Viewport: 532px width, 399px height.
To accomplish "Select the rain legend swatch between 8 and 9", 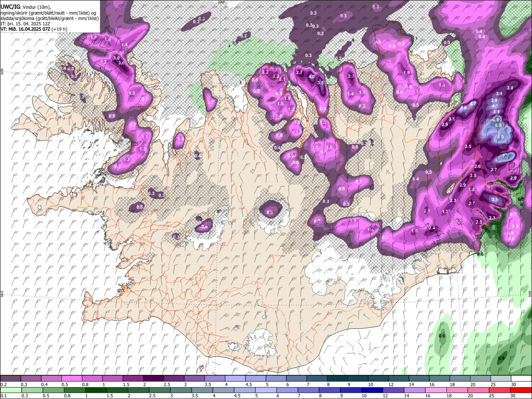I will (330, 390).
